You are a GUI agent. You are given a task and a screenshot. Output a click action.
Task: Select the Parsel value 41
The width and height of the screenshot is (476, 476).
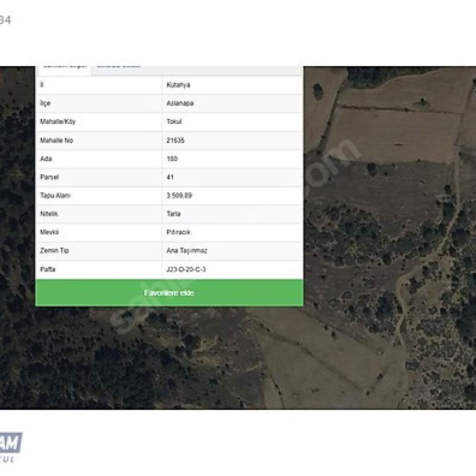point(170,177)
